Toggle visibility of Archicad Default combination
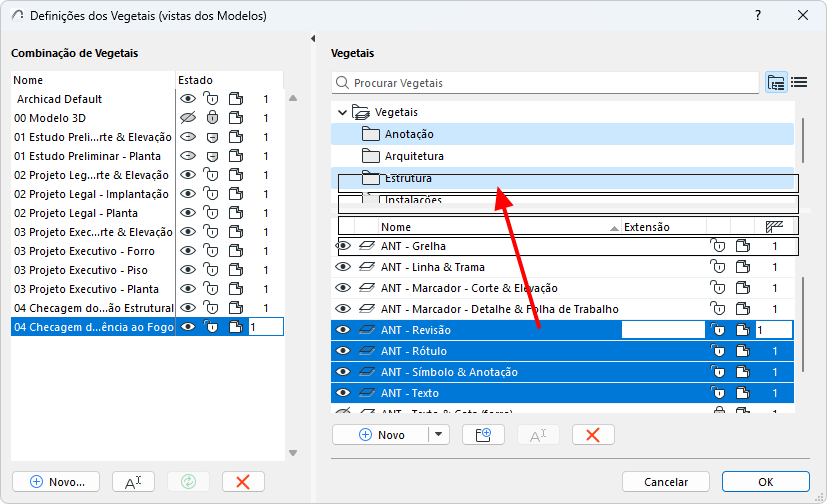Viewport: 827px width, 504px height. pyautogui.click(x=188, y=99)
